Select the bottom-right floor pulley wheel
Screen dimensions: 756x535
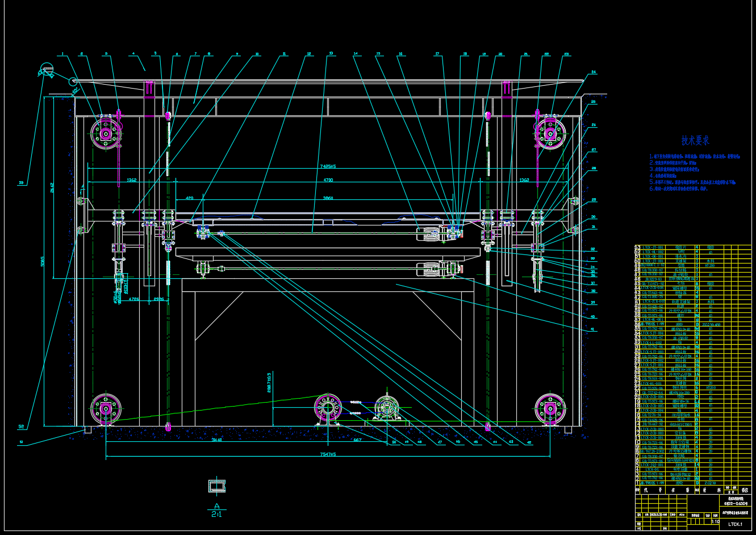click(550, 408)
